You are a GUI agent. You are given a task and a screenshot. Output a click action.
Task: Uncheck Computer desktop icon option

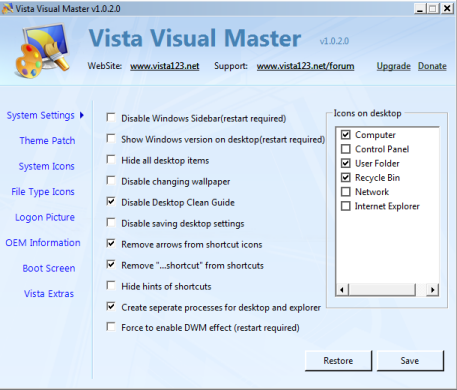[346, 135]
